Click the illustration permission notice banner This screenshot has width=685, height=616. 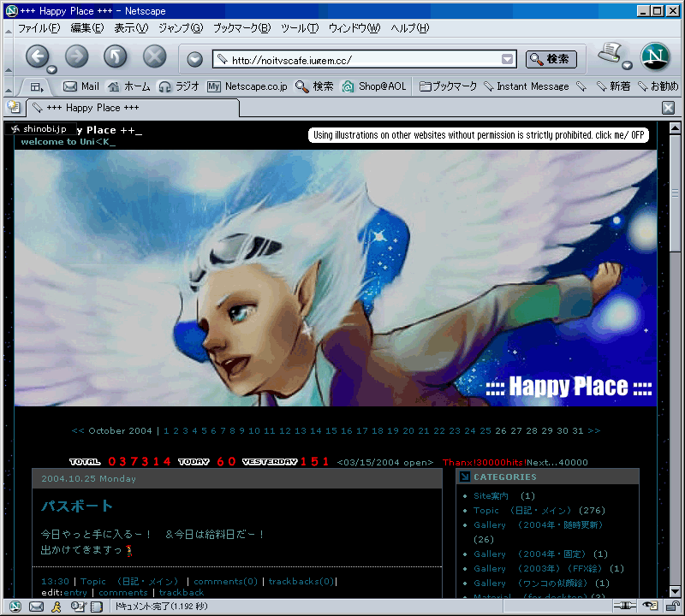pyautogui.click(x=479, y=135)
